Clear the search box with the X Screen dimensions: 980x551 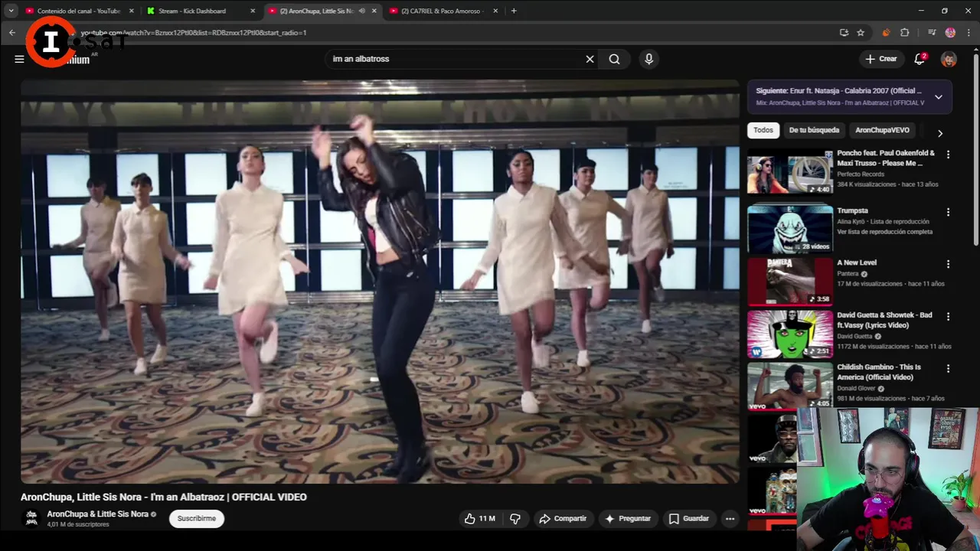(590, 59)
